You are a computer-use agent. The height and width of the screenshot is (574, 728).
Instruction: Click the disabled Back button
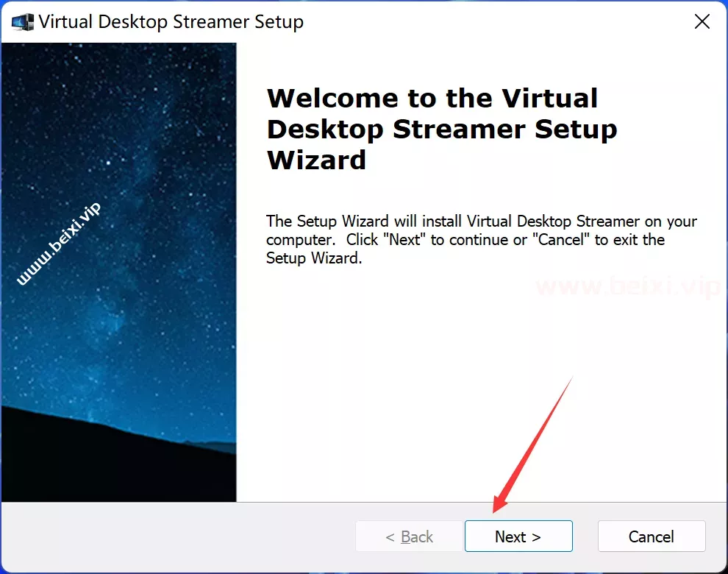tap(410, 536)
